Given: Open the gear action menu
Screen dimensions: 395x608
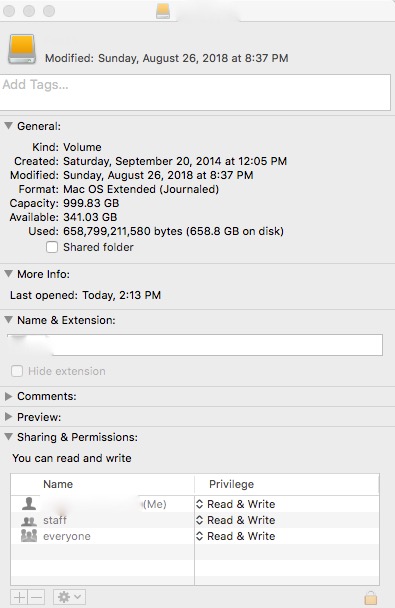Looking at the screenshot, I should (69, 597).
